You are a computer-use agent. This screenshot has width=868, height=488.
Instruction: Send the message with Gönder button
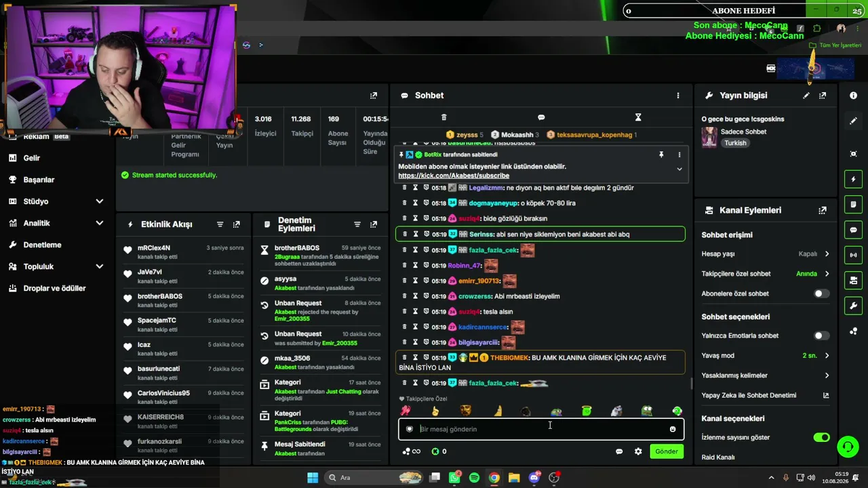coord(666,451)
